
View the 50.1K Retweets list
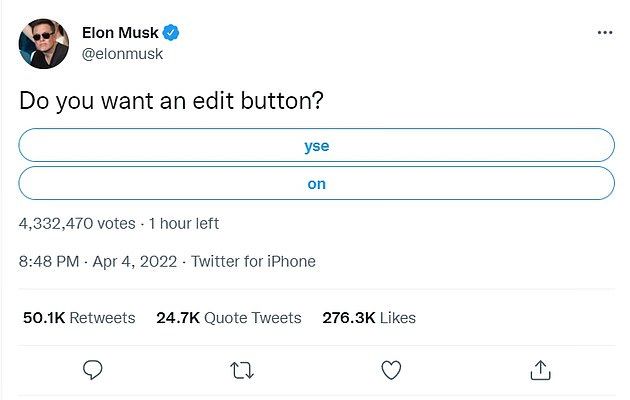[x=79, y=318]
